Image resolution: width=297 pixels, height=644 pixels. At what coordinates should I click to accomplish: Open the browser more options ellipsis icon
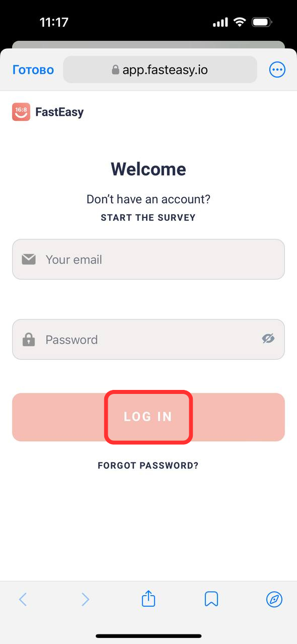pyautogui.click(x=277, y=70)
